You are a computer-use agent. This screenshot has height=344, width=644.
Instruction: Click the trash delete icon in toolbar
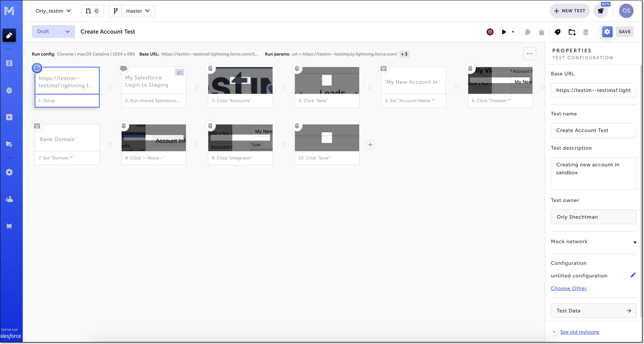[586, 32]
